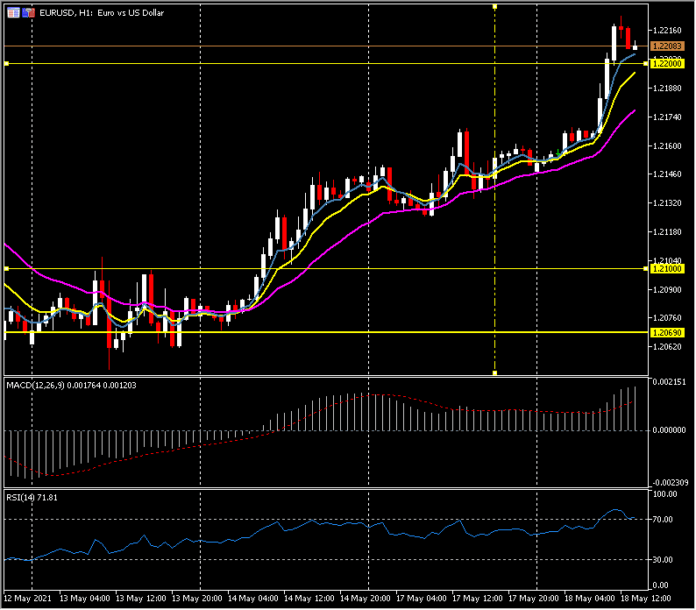
Task: Click the 1.21460 price scale value
Action: [667, 174]
